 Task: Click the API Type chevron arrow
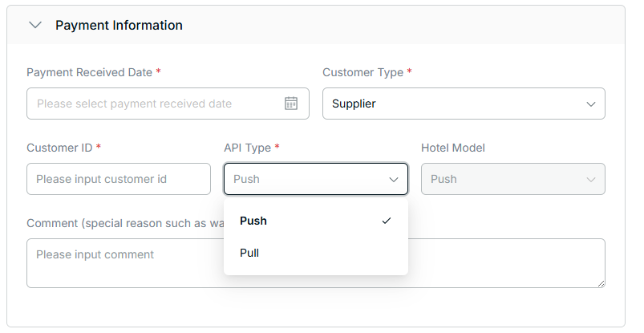pyautogui.click(x=394, y=179)
